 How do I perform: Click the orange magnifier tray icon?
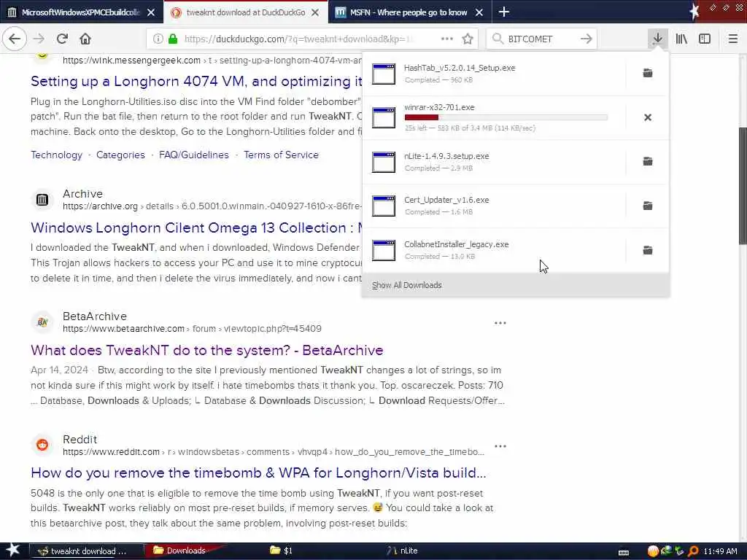[x=693, y=551]
